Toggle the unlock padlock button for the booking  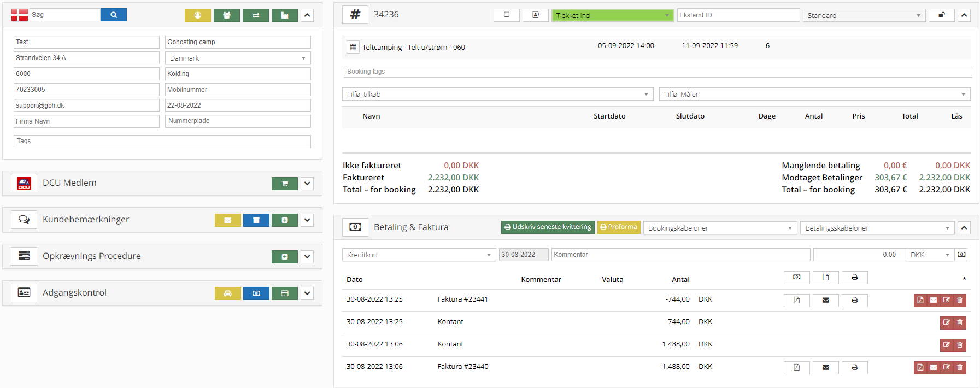coord(941,15)
